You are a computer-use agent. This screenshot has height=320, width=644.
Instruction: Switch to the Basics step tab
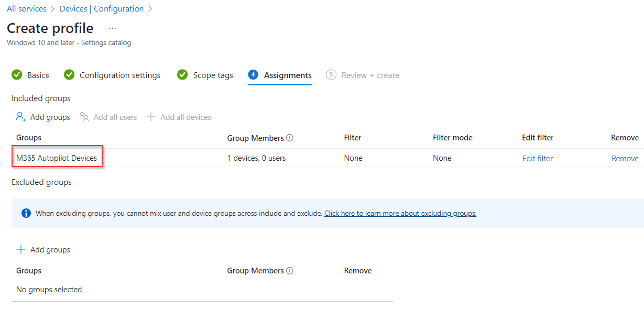(x=38, y=75)
